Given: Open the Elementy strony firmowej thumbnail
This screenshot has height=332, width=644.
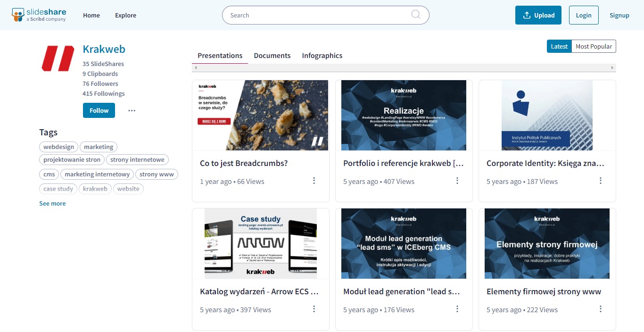Looking at the screenshot, I should 547,243.
